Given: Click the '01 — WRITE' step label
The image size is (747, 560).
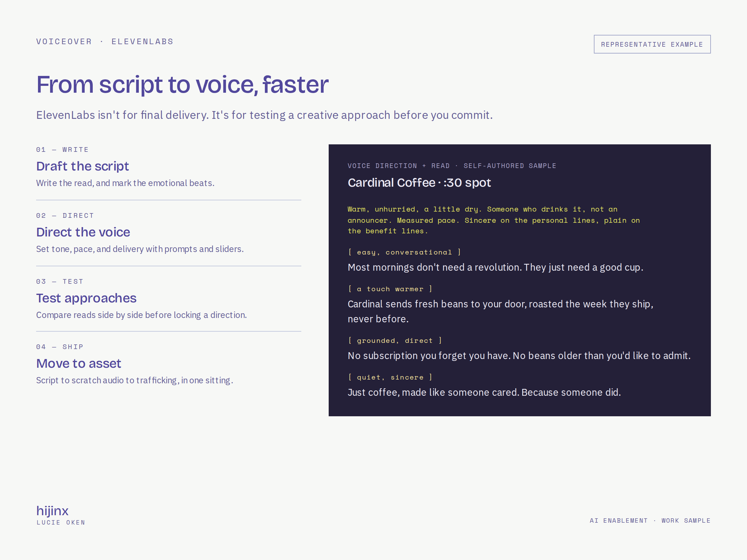Looking at the screenshot, I should pos(63,150).
